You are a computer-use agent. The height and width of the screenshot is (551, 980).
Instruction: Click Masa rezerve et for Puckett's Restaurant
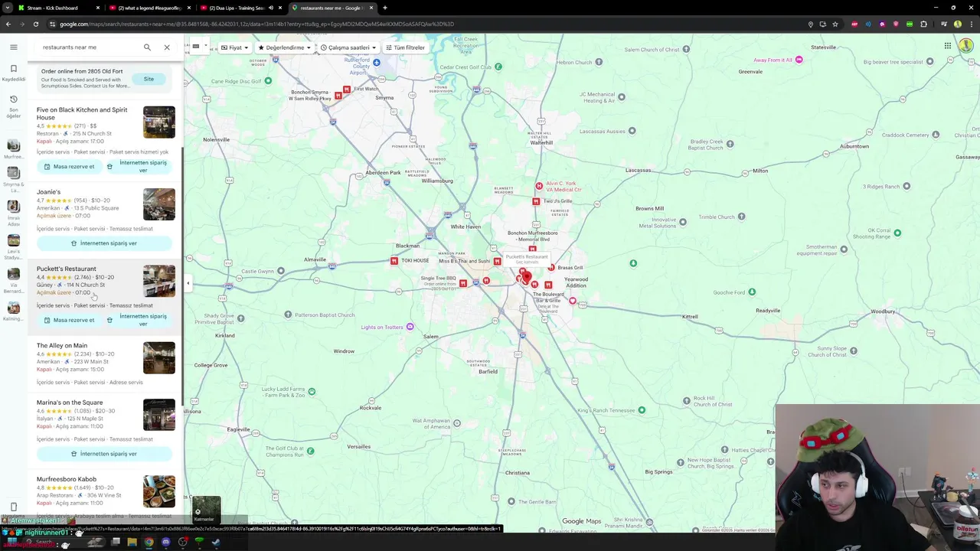tap(69, 320)
